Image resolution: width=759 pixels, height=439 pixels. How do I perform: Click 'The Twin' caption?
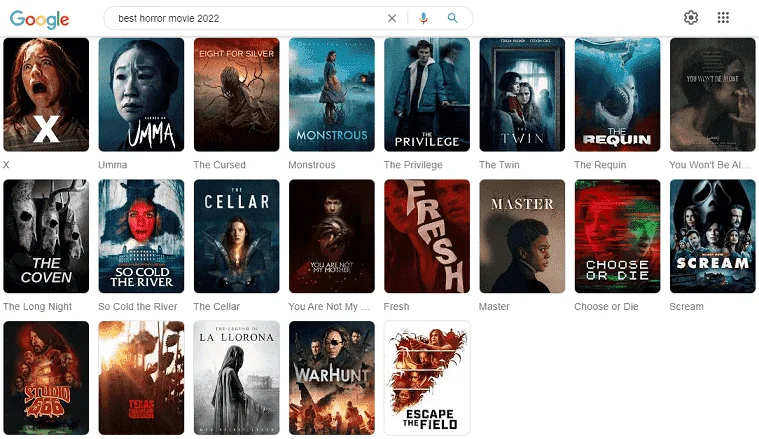pyautogui.click(x=499, y=165)
